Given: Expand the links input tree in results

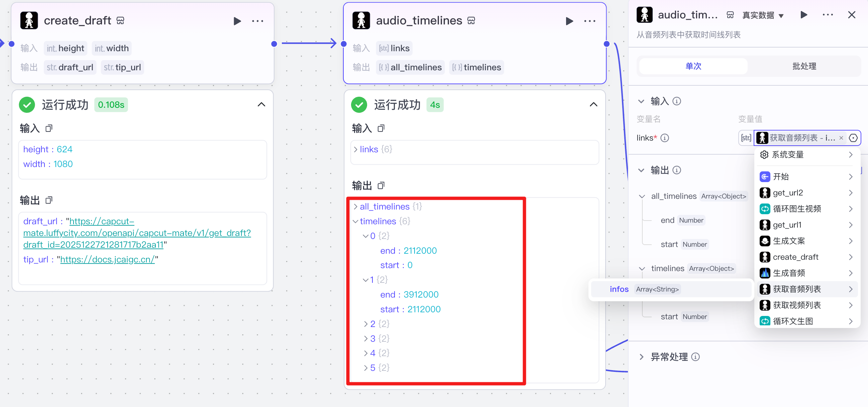Looking at the screenshot, I should click(355, 149).
